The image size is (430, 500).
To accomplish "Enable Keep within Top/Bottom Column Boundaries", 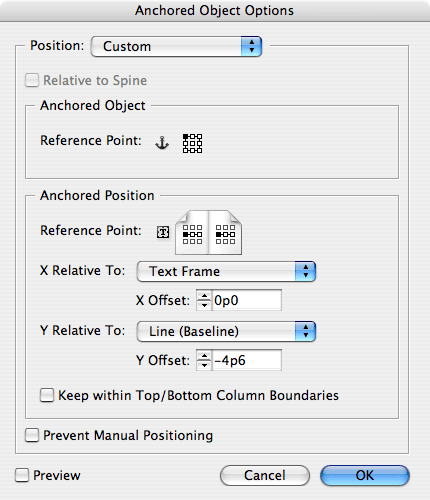I will [x=47, y=395].
